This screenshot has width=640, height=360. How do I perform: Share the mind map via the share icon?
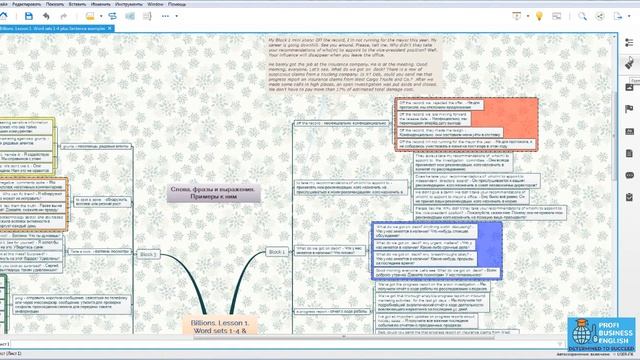(600, 16)
